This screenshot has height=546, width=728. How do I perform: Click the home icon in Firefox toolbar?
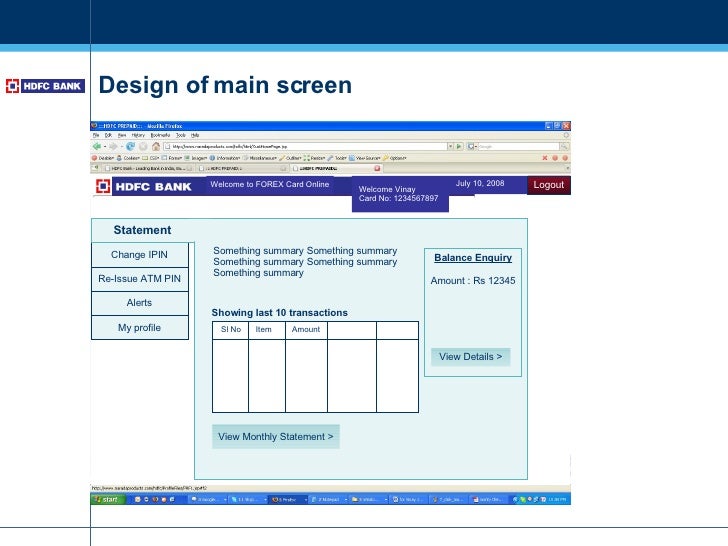156,146
